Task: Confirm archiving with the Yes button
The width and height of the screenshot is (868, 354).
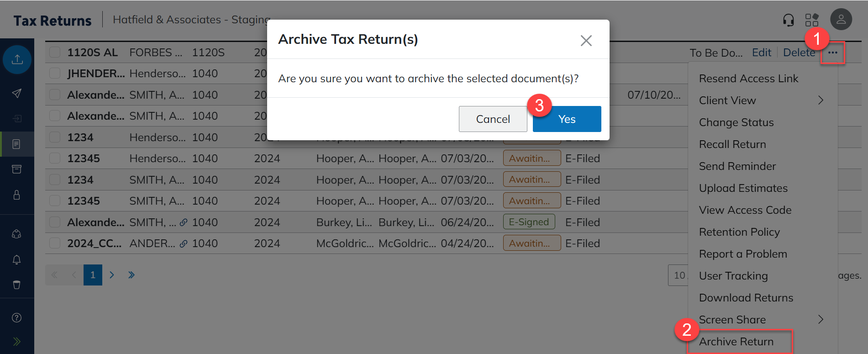Action: tap(567, 119)
